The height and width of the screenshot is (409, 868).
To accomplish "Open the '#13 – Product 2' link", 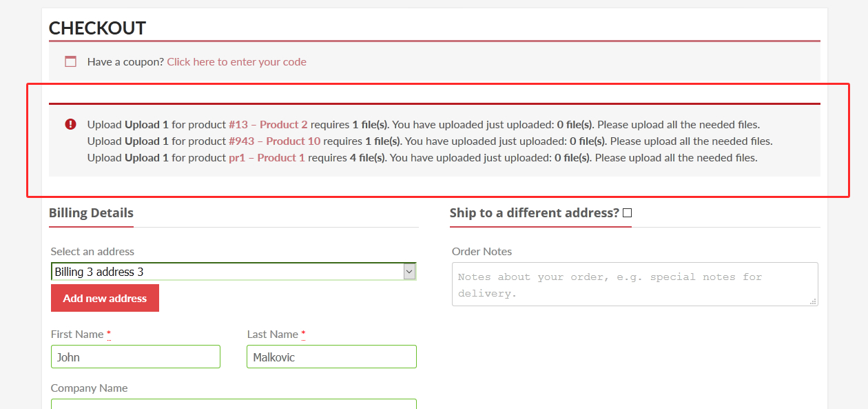I will point(268,125).
